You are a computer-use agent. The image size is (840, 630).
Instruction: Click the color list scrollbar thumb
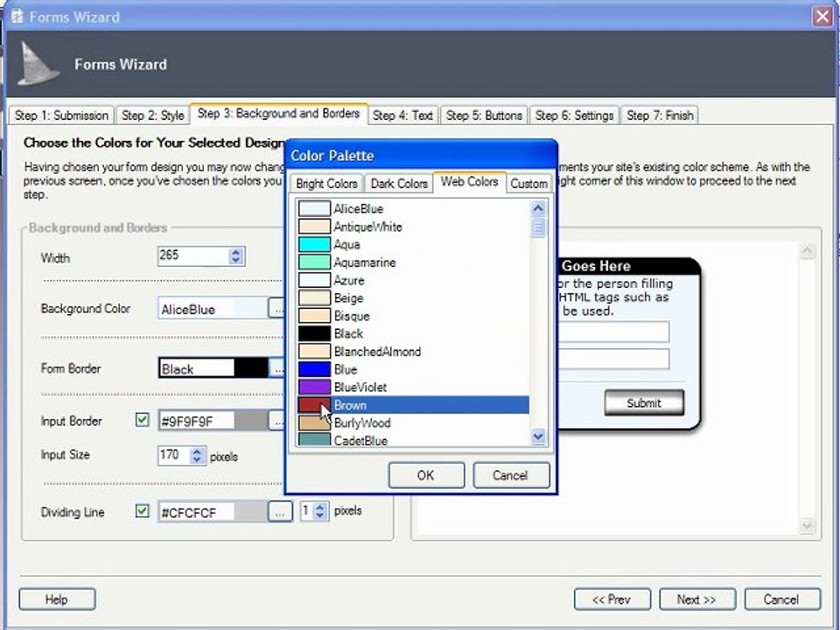(538, 227)
